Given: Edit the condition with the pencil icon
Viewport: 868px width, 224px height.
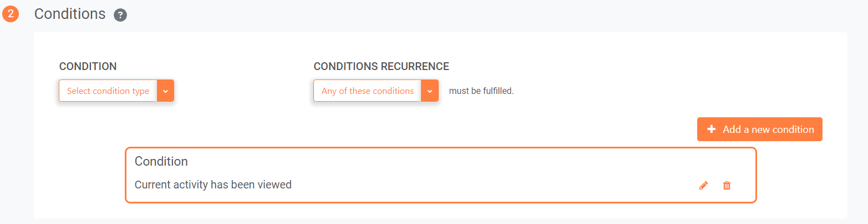Looking at the screenshot, I should click(x=703, y=186).
